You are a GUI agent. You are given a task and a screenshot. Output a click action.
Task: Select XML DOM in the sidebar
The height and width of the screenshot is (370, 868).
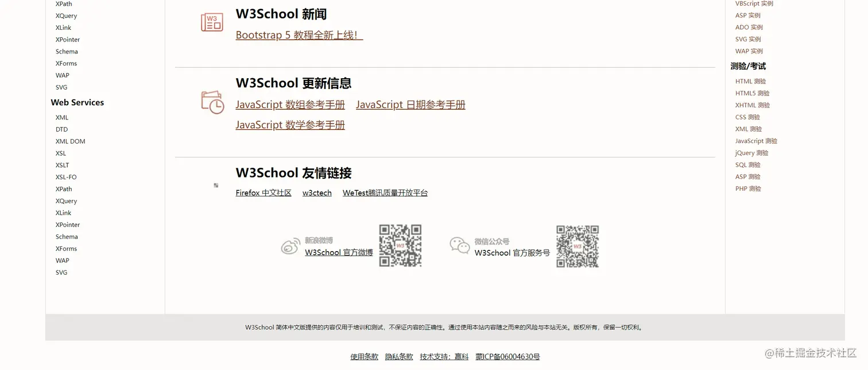(70, 141)
